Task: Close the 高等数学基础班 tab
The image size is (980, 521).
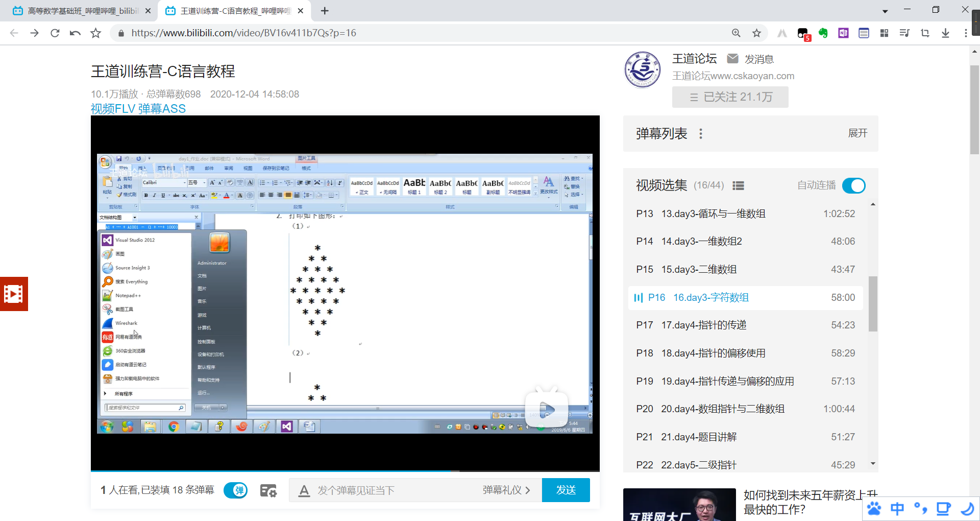Action: [x=148, y=11]
